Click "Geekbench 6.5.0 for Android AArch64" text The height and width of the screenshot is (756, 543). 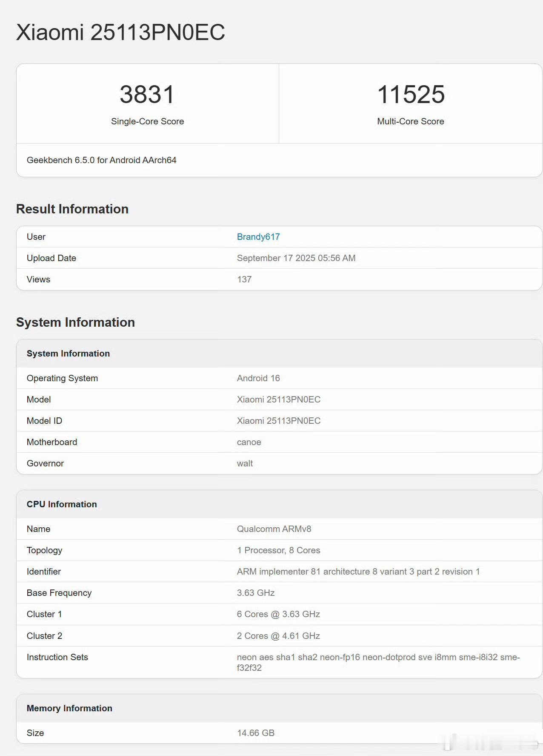coord(101,160)
